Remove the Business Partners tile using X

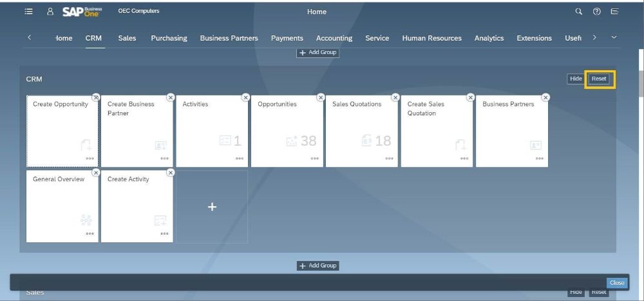[545, 97]
